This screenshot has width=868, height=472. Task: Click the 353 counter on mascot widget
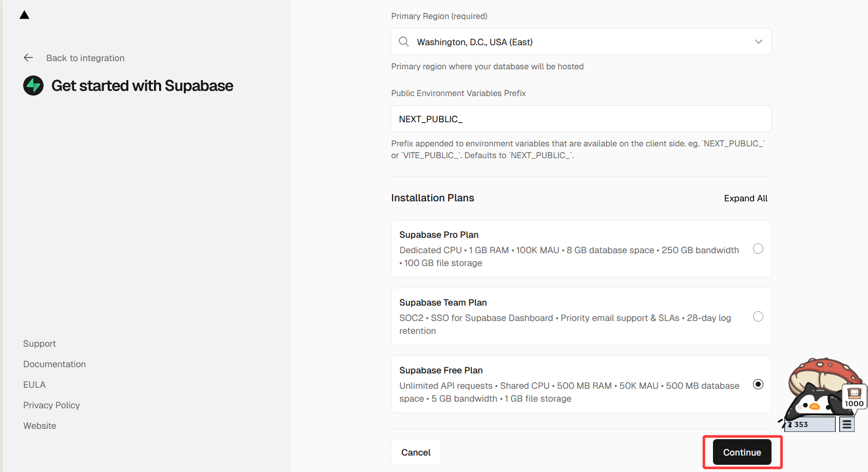(810, 424)
